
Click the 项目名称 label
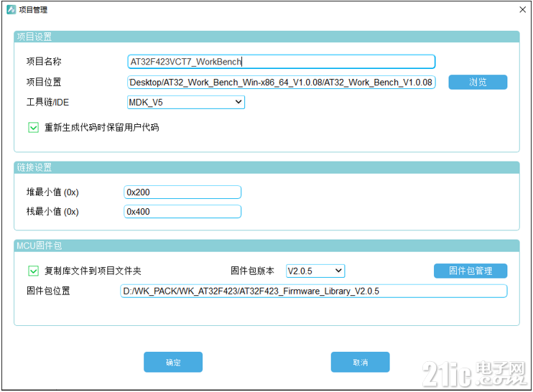[44, 62]
